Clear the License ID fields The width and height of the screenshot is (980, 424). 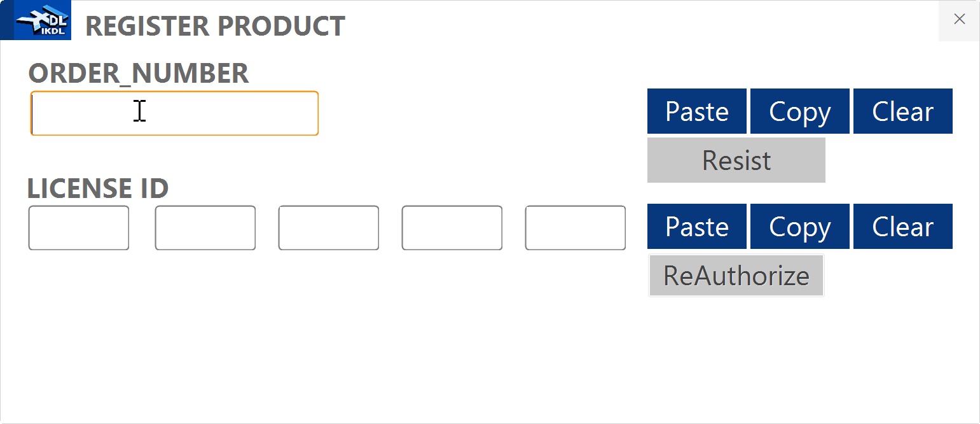coord(902,227)
